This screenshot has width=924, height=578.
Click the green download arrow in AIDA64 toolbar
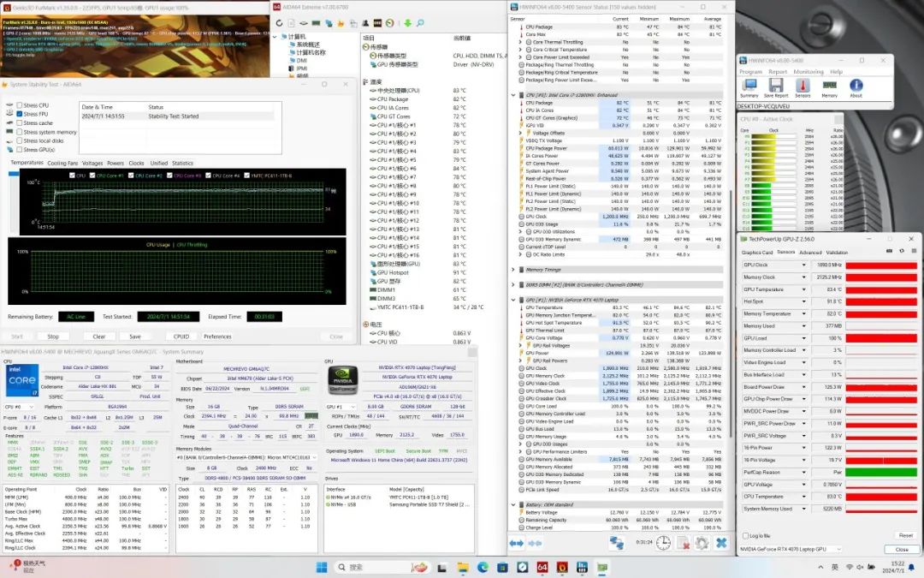point(407,23)
